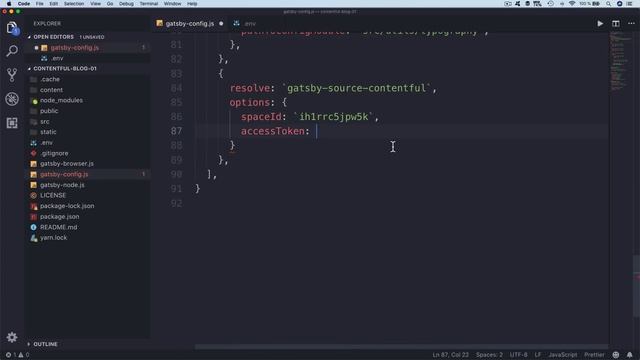The width and height of the screenshot is (640, 360).
Task: Collapse the Open Editors section
Action: point(53,37)
